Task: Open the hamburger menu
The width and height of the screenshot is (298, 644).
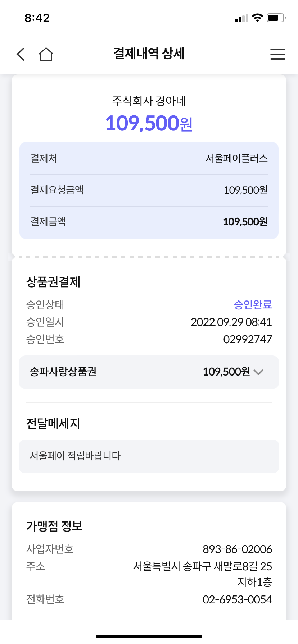Action: coord(277,54)
